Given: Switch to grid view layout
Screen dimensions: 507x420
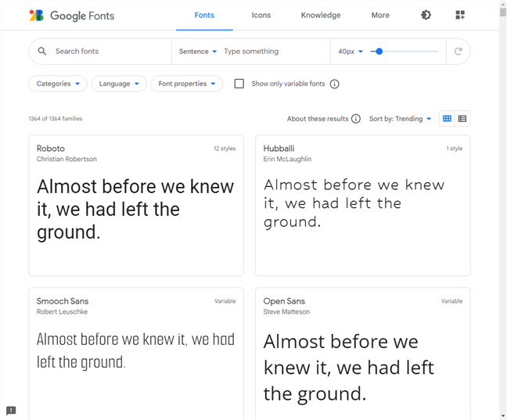Looking at the screenshot, I should (x=447, y=119).
